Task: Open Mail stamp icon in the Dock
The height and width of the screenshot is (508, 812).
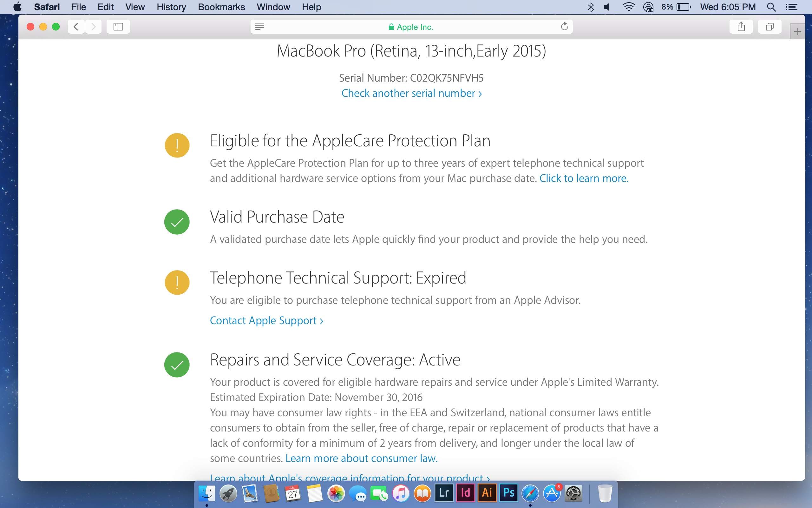Action: click(250, 493)
